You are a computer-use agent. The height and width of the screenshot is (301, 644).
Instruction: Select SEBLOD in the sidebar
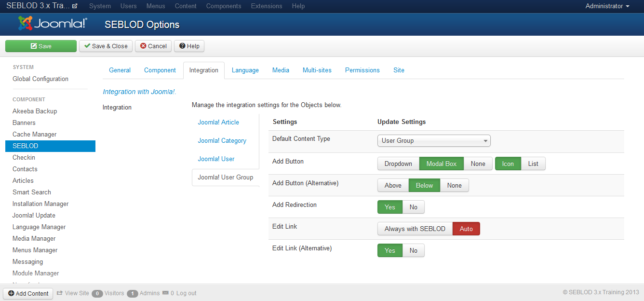point(50,146)
